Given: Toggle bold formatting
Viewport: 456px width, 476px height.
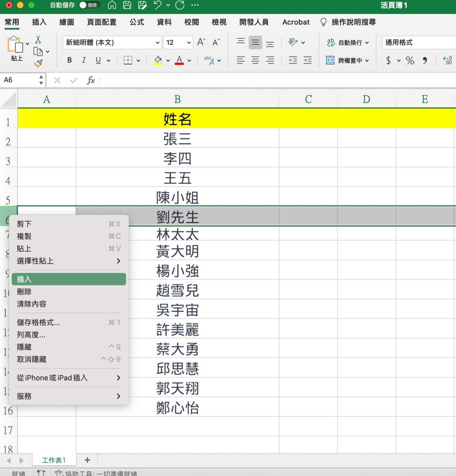Looking at the screenshot, I should coord(69,60).
